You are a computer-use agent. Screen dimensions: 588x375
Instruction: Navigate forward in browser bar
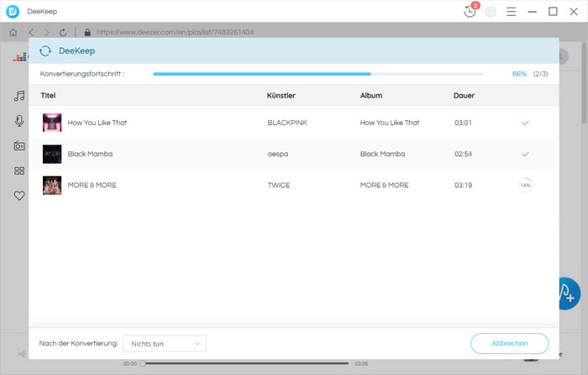coord(46,33)
